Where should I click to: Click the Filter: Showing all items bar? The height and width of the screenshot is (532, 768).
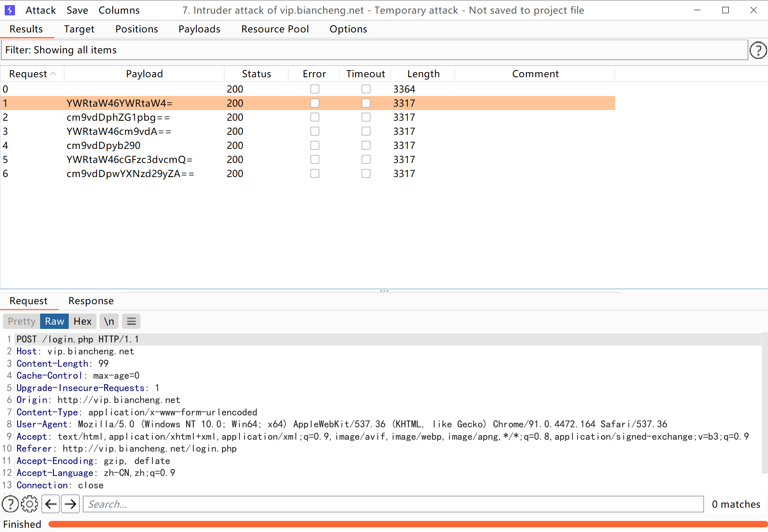tap(374, 50)
